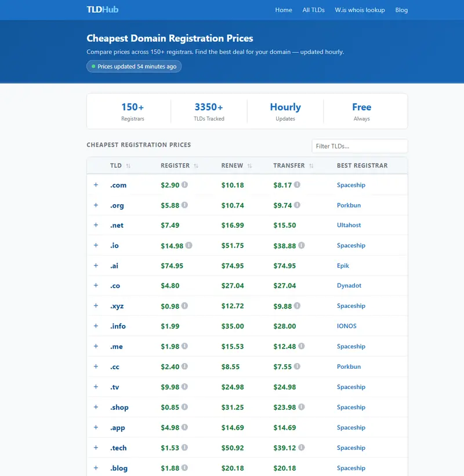
Task: Open W.is whois lookup link
Action: click(x=360, y=10)
